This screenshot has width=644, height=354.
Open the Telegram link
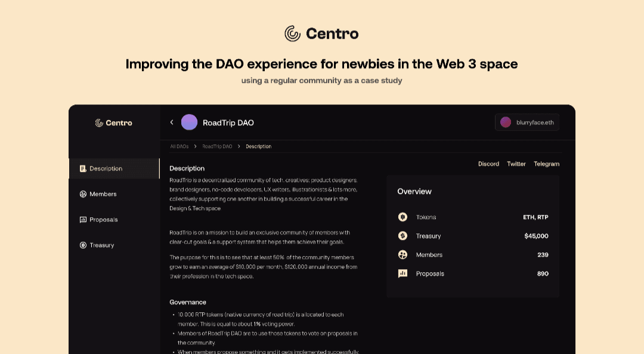pyautogui.click(x=546, y=164)
